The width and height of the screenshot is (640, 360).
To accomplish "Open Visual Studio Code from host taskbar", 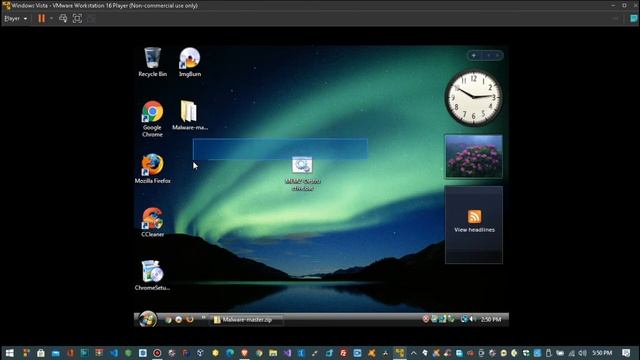I will click(x=114, y=353).
